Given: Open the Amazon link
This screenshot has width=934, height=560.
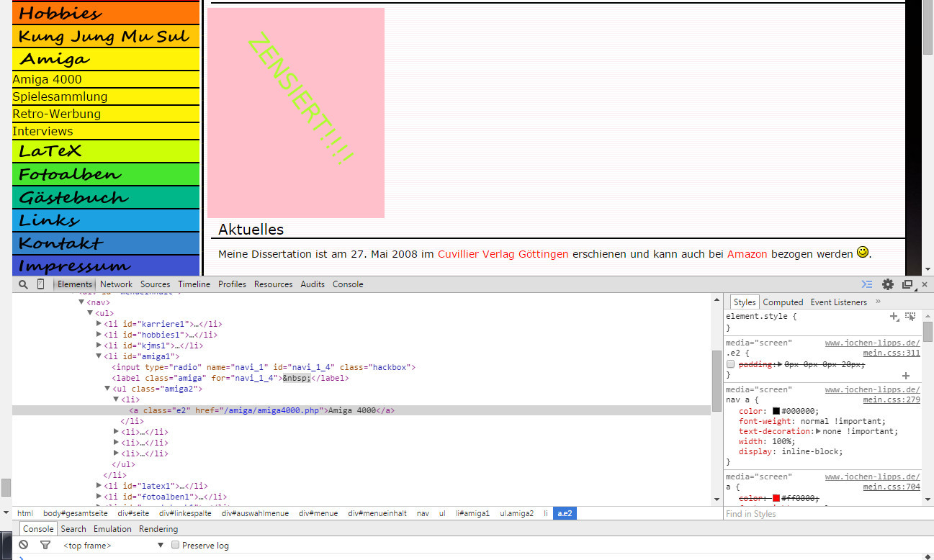Looking at the screenshot, I should tap(747, 254).
